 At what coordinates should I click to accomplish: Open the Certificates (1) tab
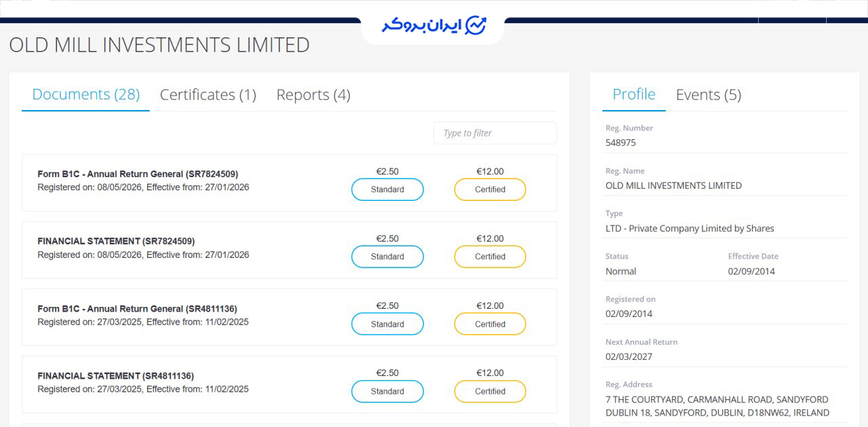coord(208,94)
